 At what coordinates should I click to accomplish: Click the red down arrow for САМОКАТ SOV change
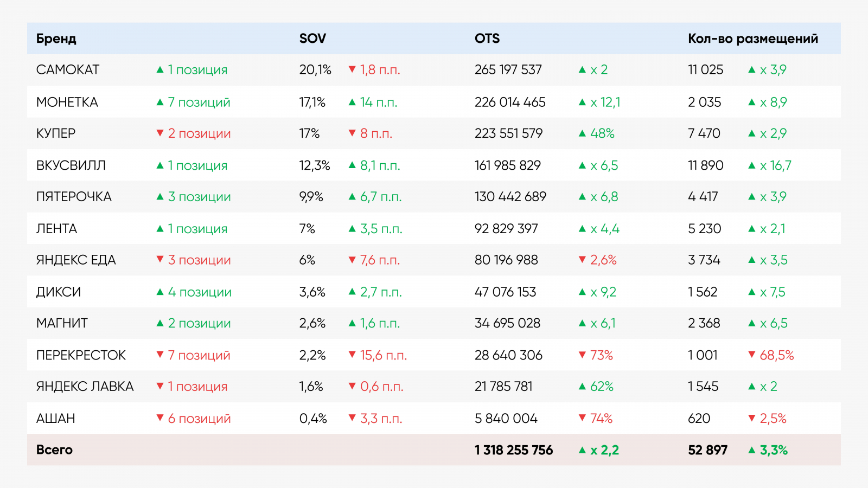[x=352, y=69]
